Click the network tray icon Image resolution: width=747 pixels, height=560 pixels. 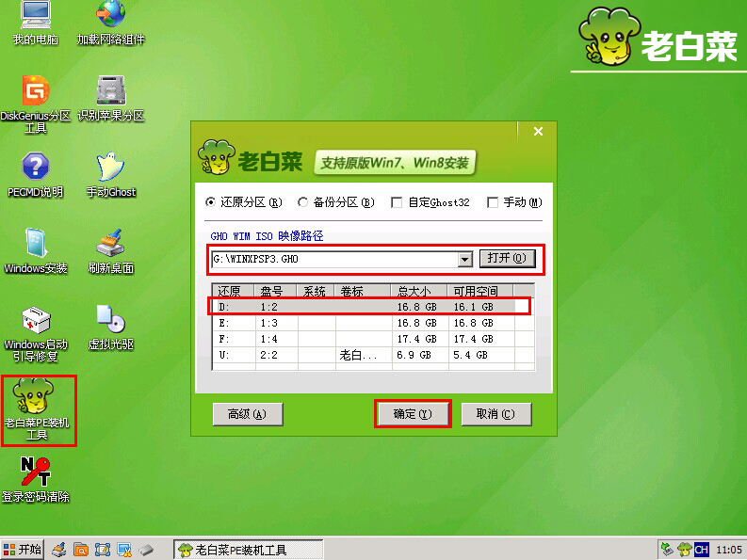(668, 550)
